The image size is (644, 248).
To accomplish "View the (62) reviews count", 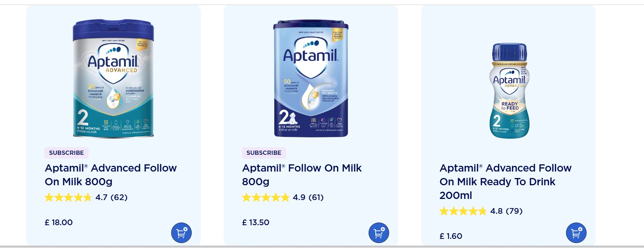I will click(x=119, y=197).
